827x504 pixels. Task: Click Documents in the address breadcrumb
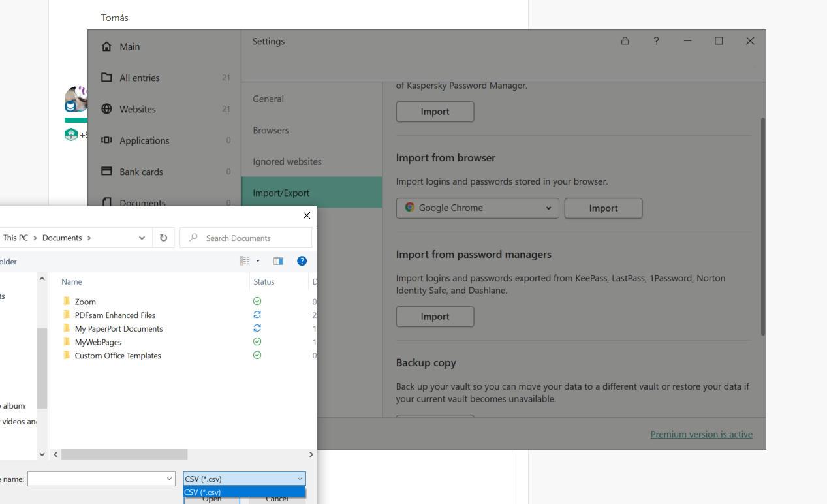62,238
